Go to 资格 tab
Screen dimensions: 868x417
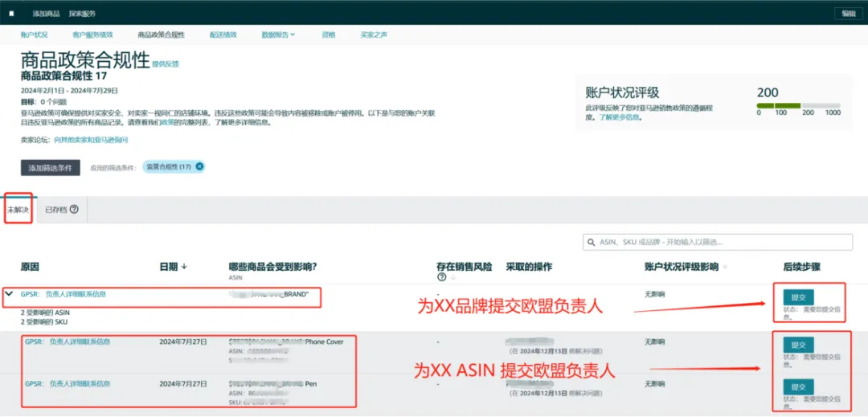(328, 35)
